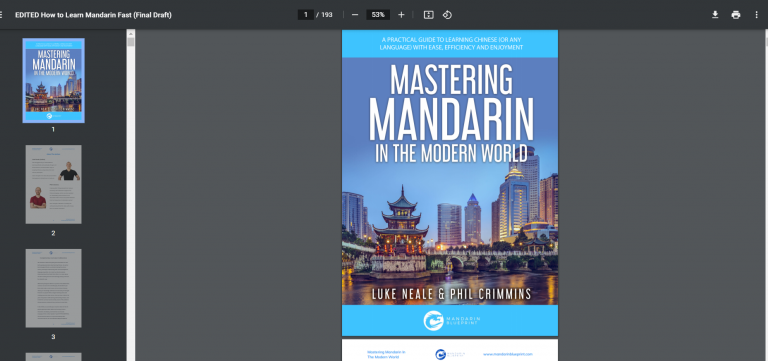Select page 1 thumbnail
768x361 pixels.
coord(53,80)
